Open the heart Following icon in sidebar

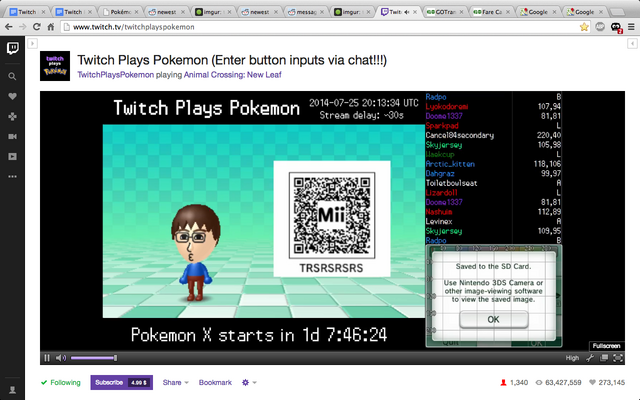pyautogui.click(x=12, y=96)
